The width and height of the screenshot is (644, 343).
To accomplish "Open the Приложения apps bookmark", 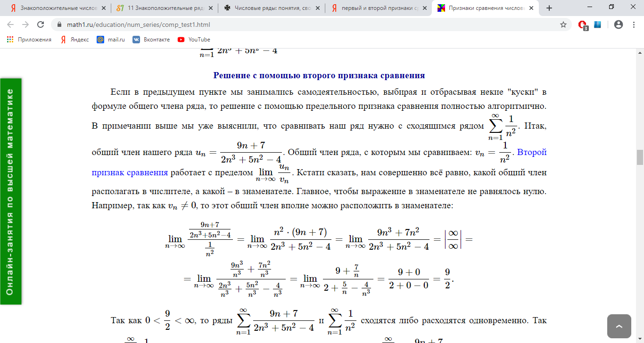I will click(x=29, y=40).
